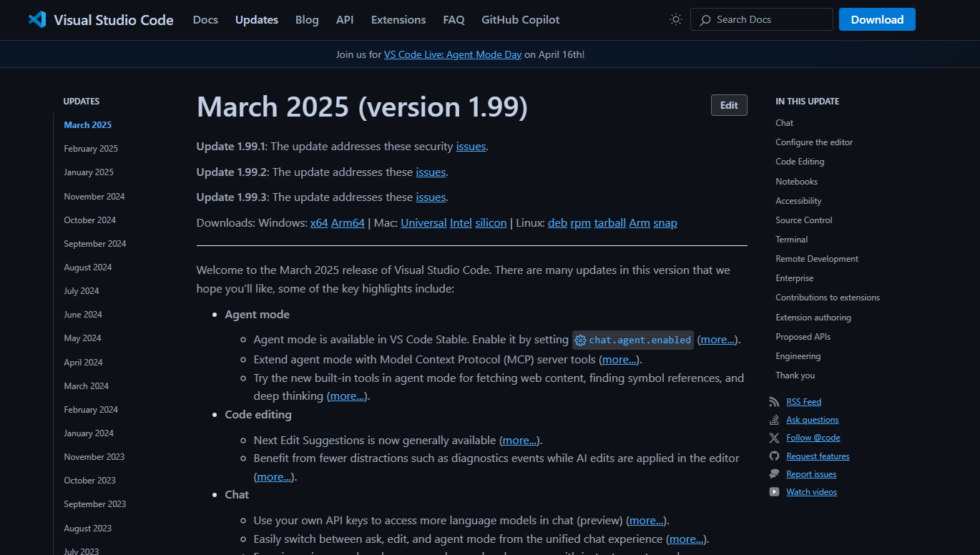Image resolution: width=980 pixels, height=555 pixels.
Task: Click the GitHub Request features icon
Action: click(x=774, y=456)
